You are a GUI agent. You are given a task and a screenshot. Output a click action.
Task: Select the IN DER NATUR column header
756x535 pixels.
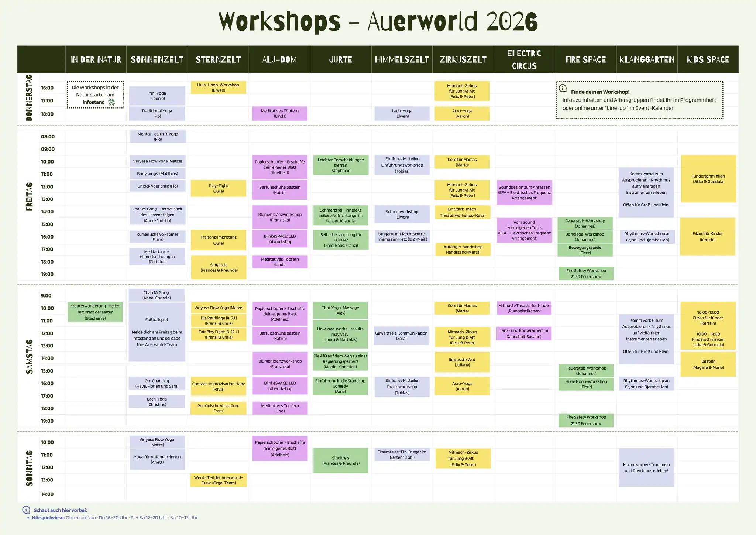(96, 59)
